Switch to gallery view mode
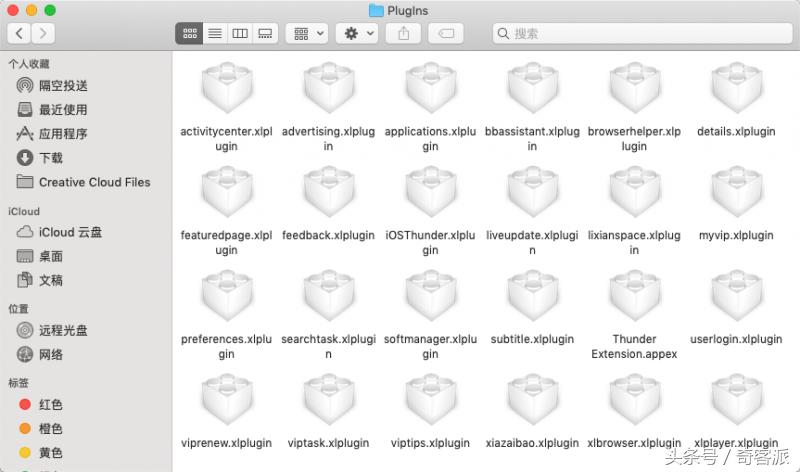Screen dimensions: 800x472 pos(265,33)
